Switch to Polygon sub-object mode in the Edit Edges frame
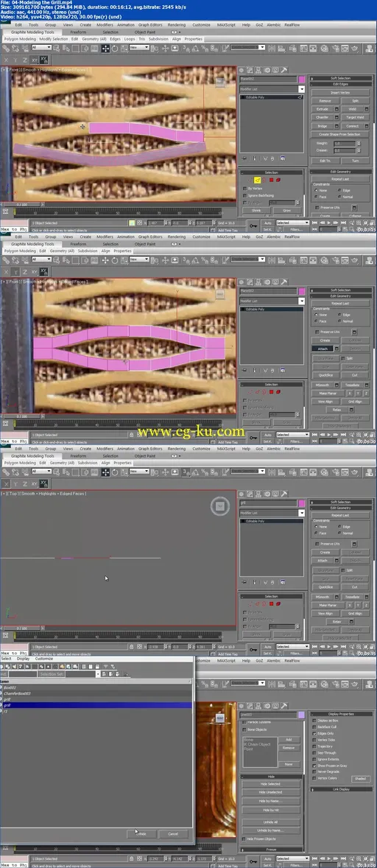 click(271, 180)
